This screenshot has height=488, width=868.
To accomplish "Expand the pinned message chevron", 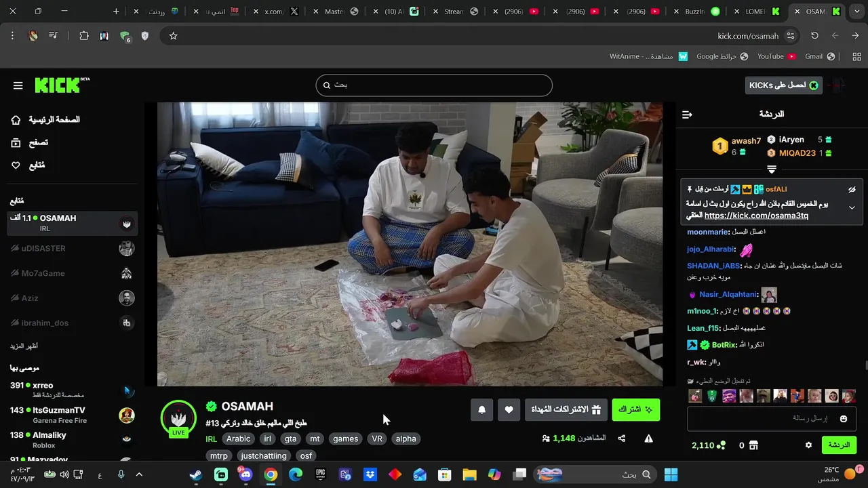I will 852,207.
